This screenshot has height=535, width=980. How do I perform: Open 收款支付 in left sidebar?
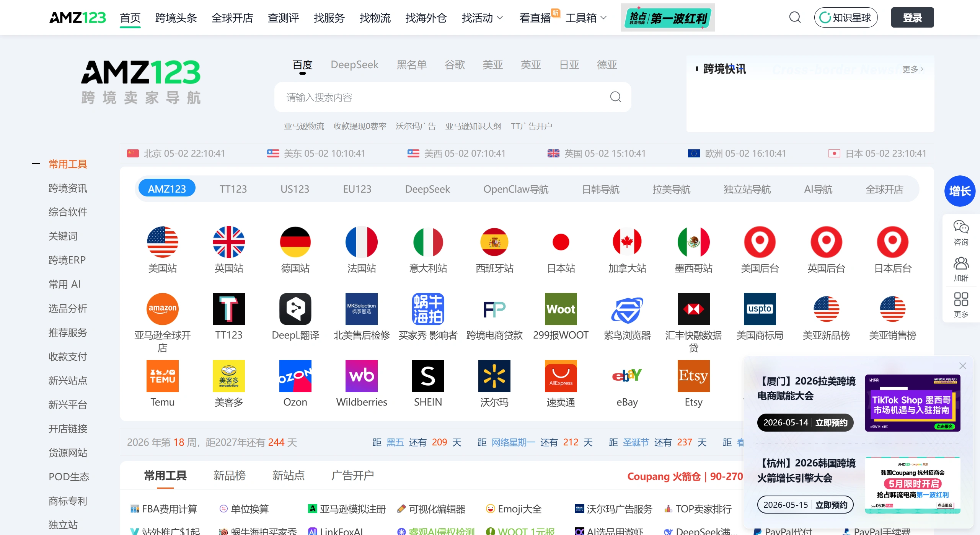click(x=68, y=357)
